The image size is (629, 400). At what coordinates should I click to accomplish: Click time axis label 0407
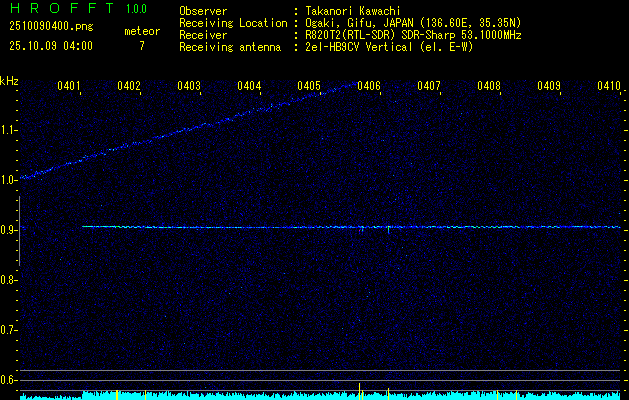tap(429, 85)
